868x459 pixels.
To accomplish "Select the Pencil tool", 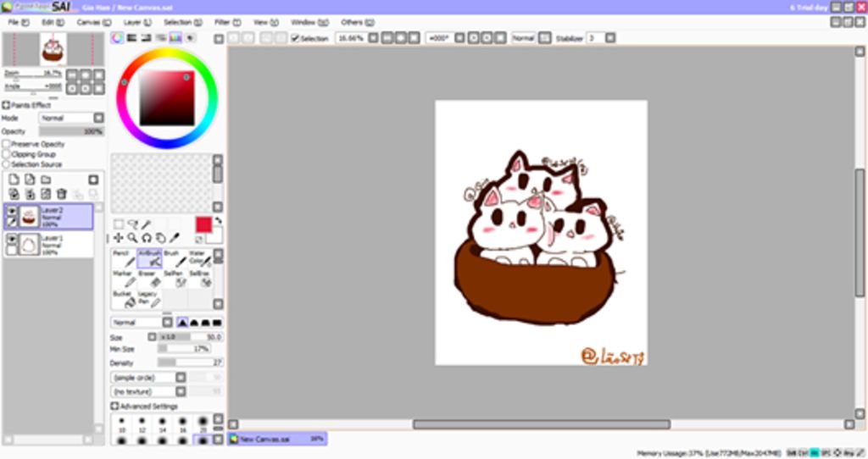I will (x=124, y=258).
